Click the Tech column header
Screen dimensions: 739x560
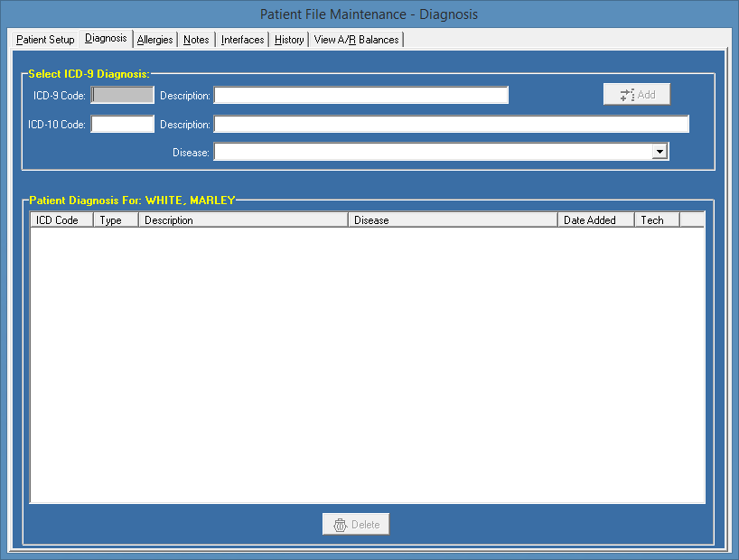point(657,220)
